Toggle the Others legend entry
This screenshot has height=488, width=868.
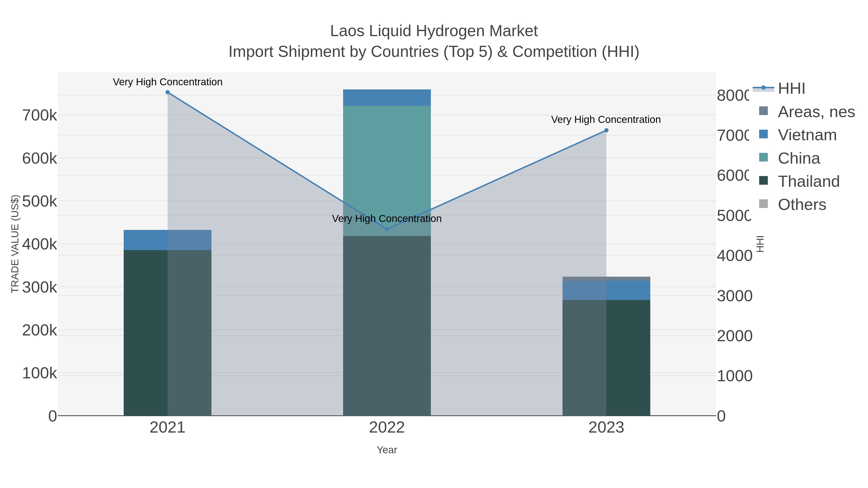[792, 204]
